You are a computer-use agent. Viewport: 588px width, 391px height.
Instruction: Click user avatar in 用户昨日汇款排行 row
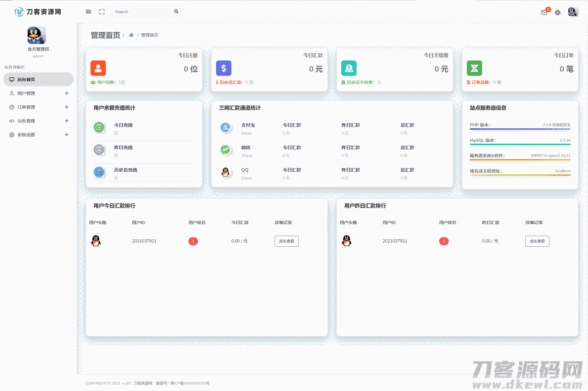[x=347, y=241]
